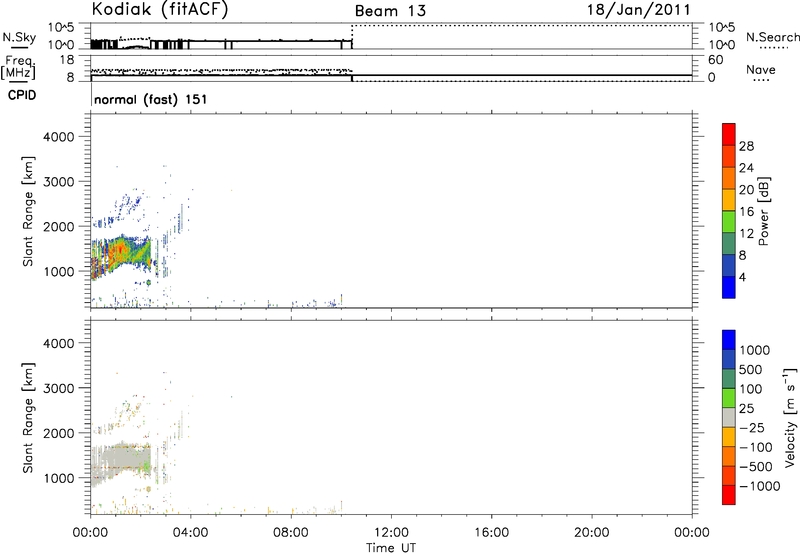Click the "CPID" label

click(22, 95)
